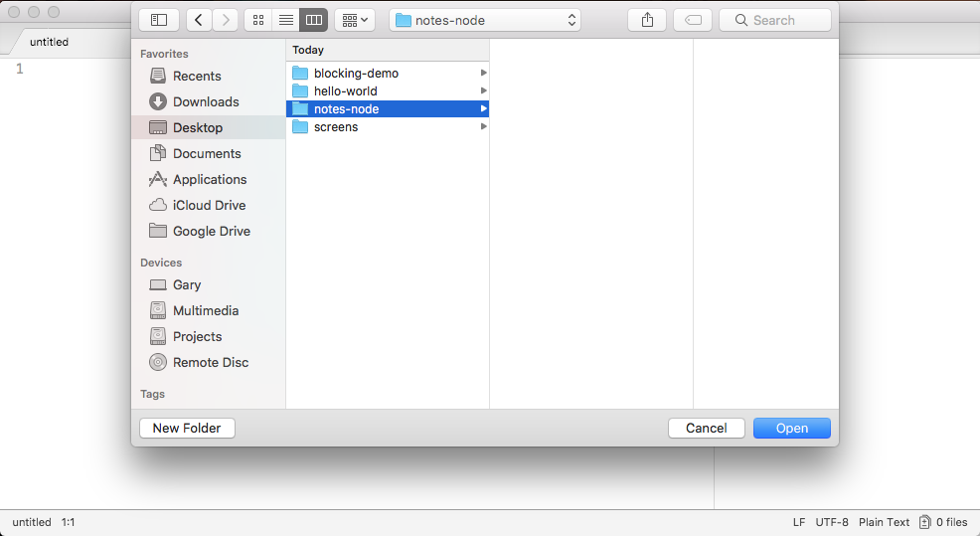
Task: Focus the Search field
Action: coord(775,20)
